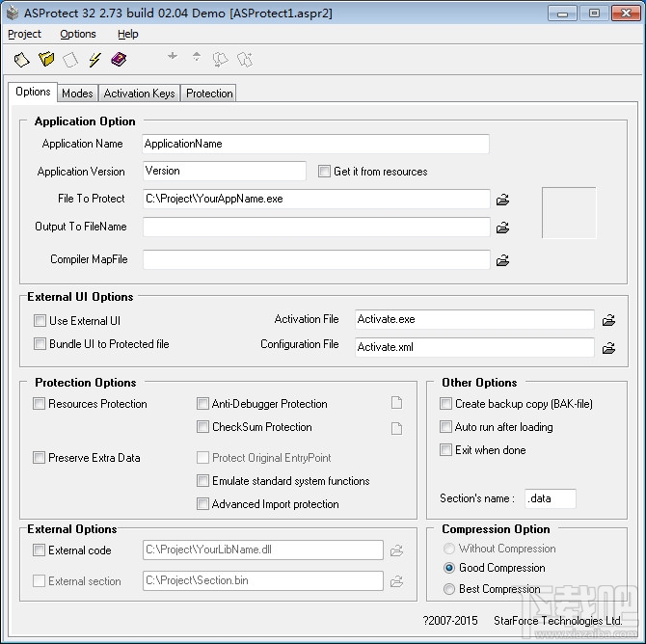Browse for the Activation File
This screenshot has height=644, width=646.
[x=609, y=320]
